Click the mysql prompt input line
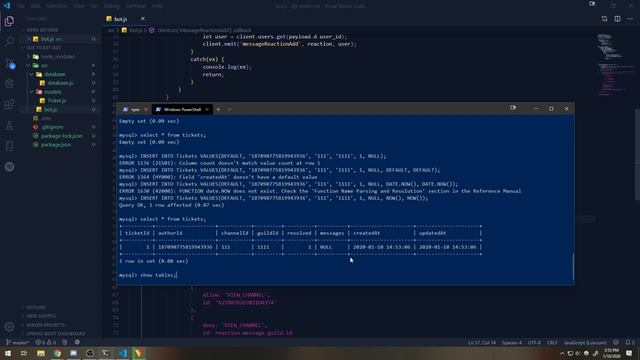Image resolution: width=640 pixels, height=360 pixels. pos(147,275)
